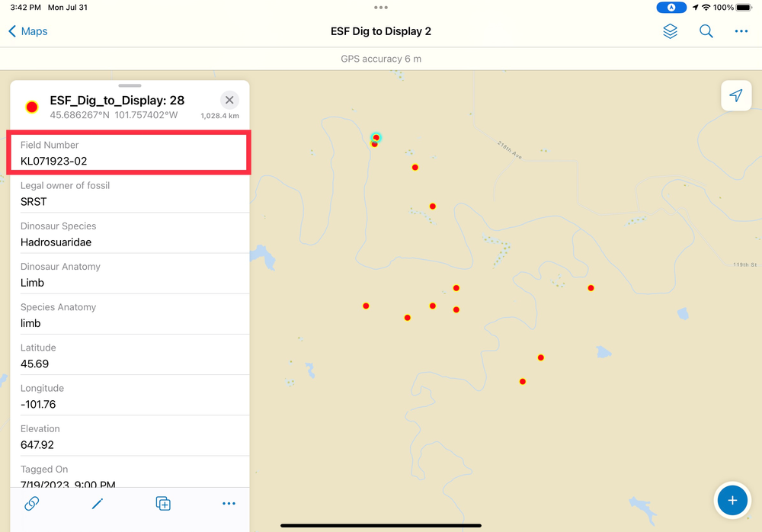The width and height of the screenshot is (762, 532).
Task: Edit the feature with the pencil icon
Action: (x=97, y=504)
